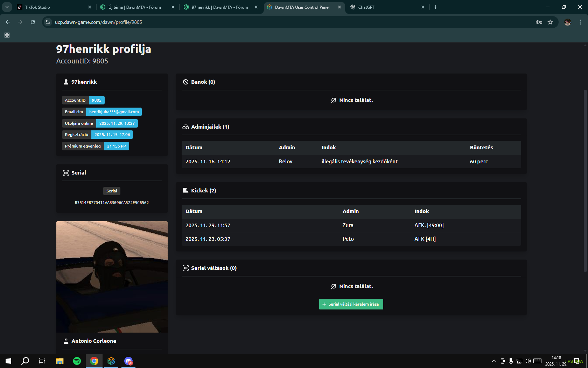Click the Serial label button
588x368 pixels.
coord(112,191)
